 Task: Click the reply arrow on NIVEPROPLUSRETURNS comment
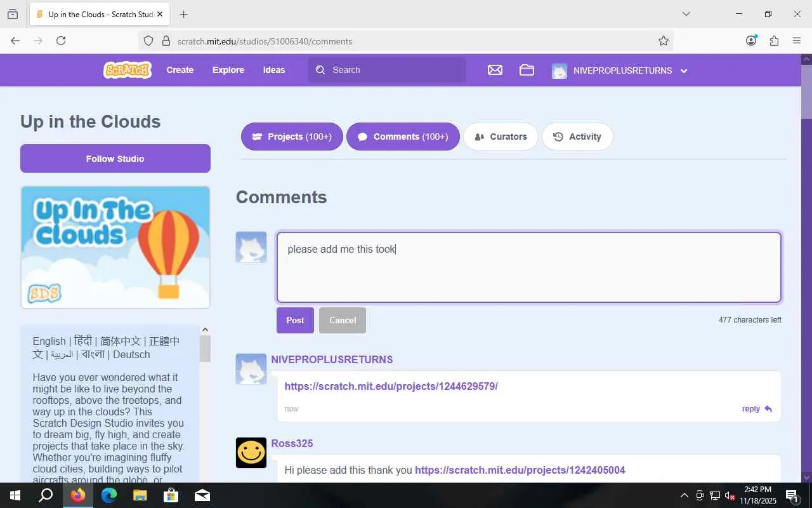pos(768,409)
